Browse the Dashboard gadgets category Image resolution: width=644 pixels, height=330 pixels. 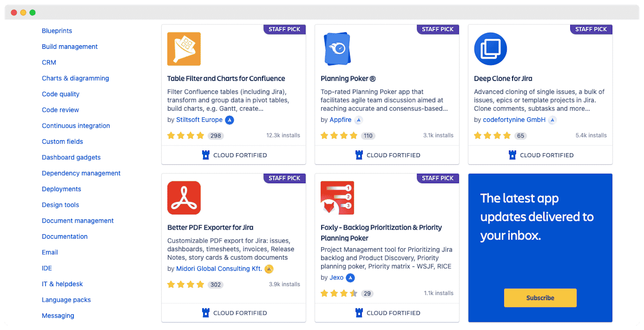(x=71, y=157)
